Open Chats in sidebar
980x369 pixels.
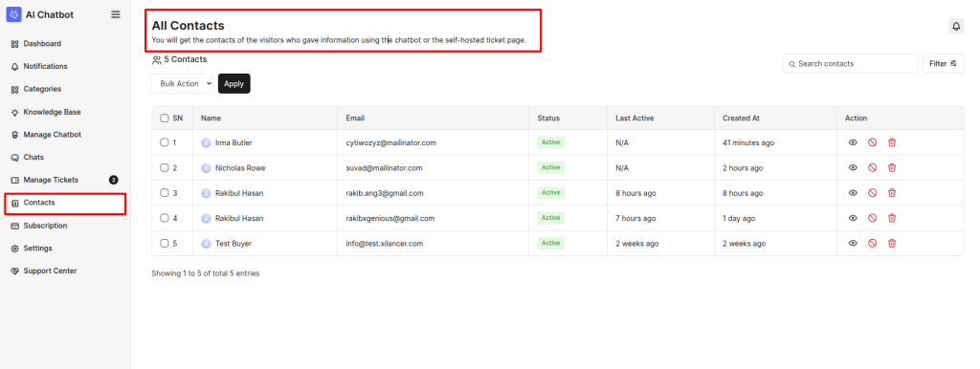33,158
